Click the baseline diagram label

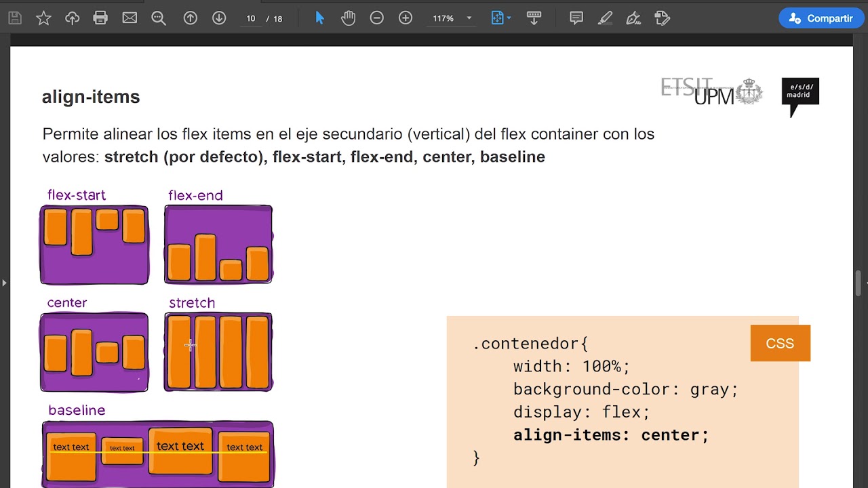[x=77, y=410]
